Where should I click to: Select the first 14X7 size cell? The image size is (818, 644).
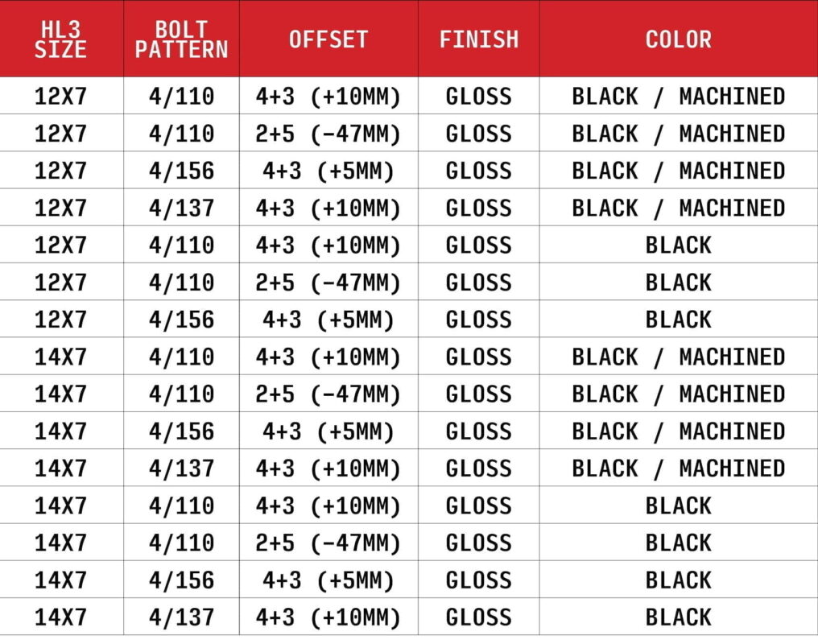click(x=60, y=357)
